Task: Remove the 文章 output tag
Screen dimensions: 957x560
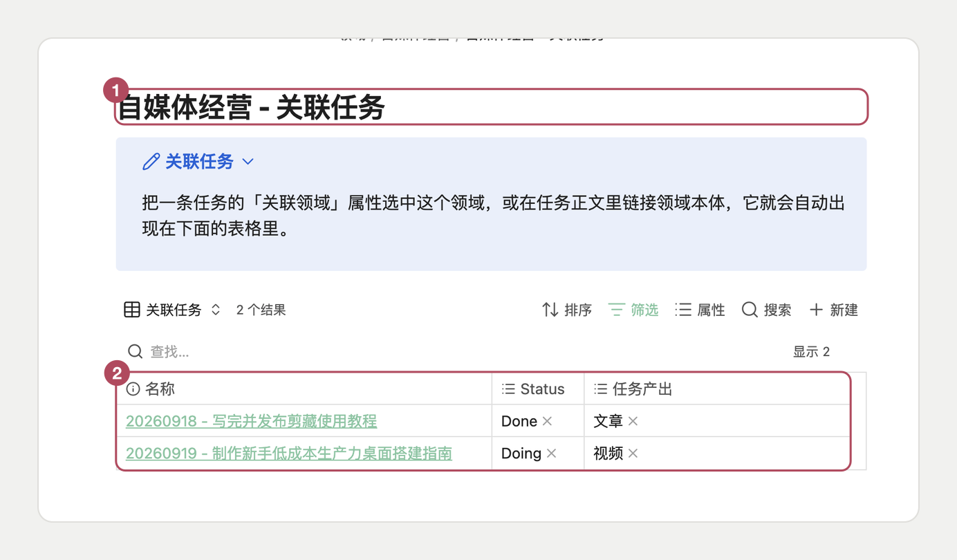Action: tap(633, 421)
